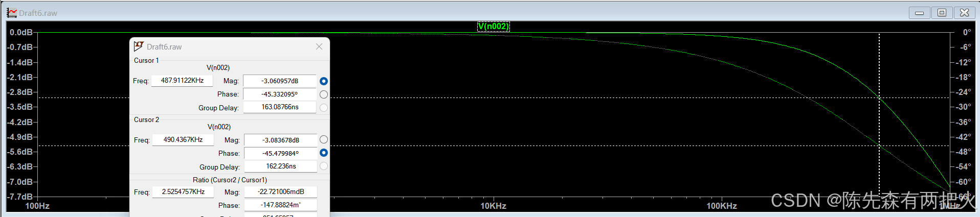980x217 pixels.
Task: Click the 10KHz frequency axis label
Action: pos(494,206)
